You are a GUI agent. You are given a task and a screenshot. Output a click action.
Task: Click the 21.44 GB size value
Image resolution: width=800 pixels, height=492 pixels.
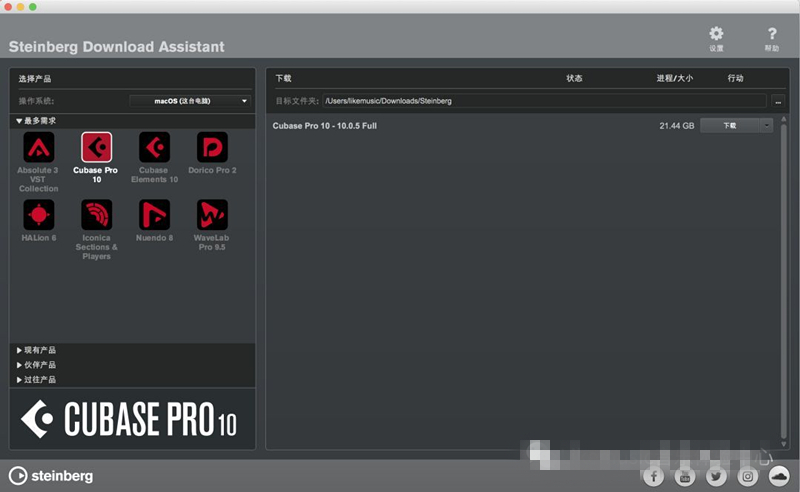pyautogui.click(x=677, y=126)
